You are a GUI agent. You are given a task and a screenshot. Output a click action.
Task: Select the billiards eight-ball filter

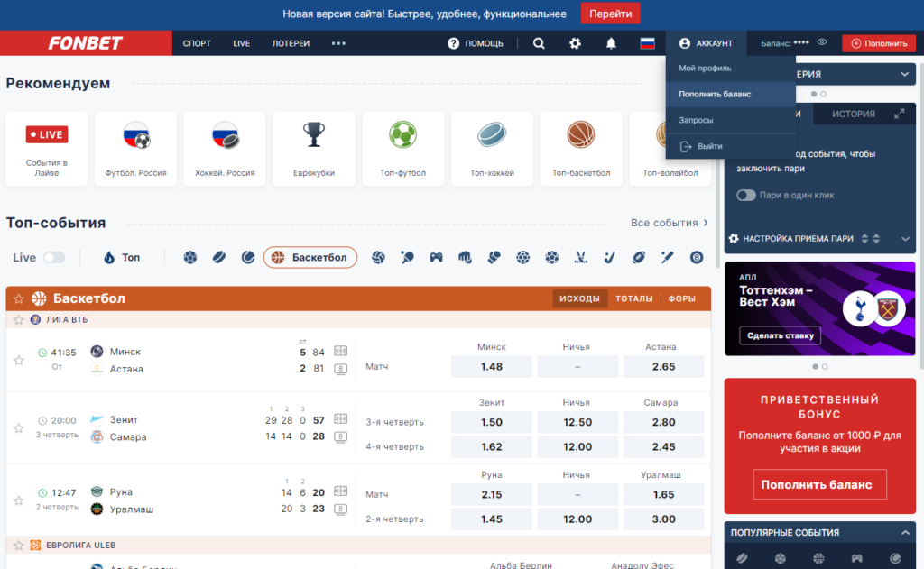(697, 257)
